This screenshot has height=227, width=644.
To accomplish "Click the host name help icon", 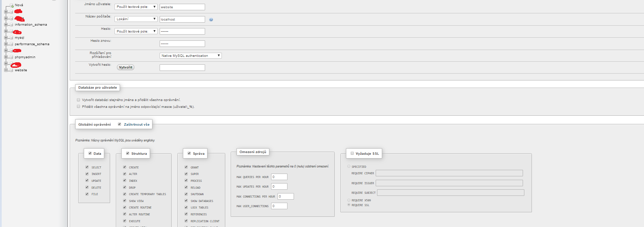I will 211,20.
